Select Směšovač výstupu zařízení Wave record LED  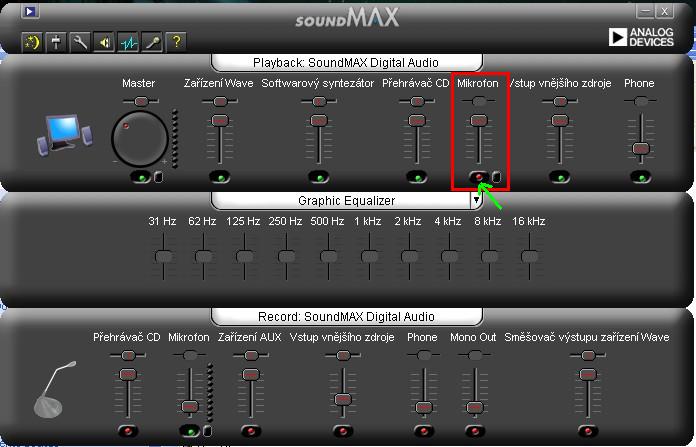(588, 431)
